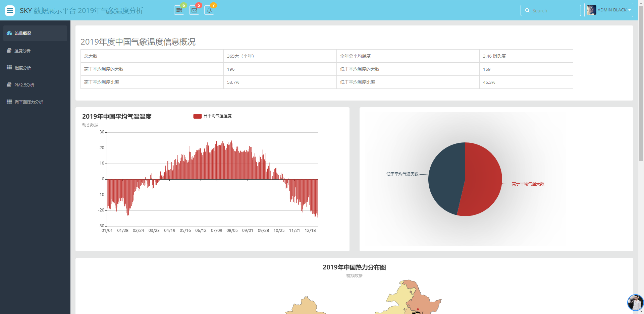Click the admin avatar thumbnail in header

point(591,10)
